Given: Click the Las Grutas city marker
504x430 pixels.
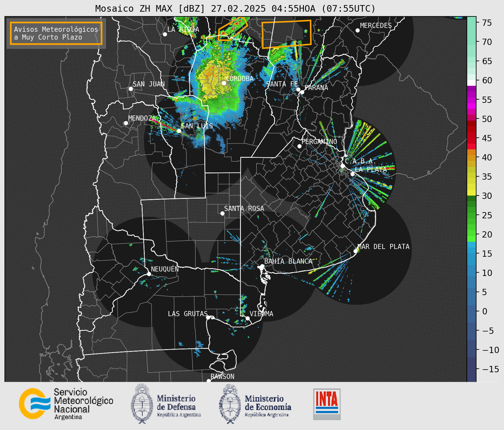Looking at the screenshot, I should click(x=208, y=317).
